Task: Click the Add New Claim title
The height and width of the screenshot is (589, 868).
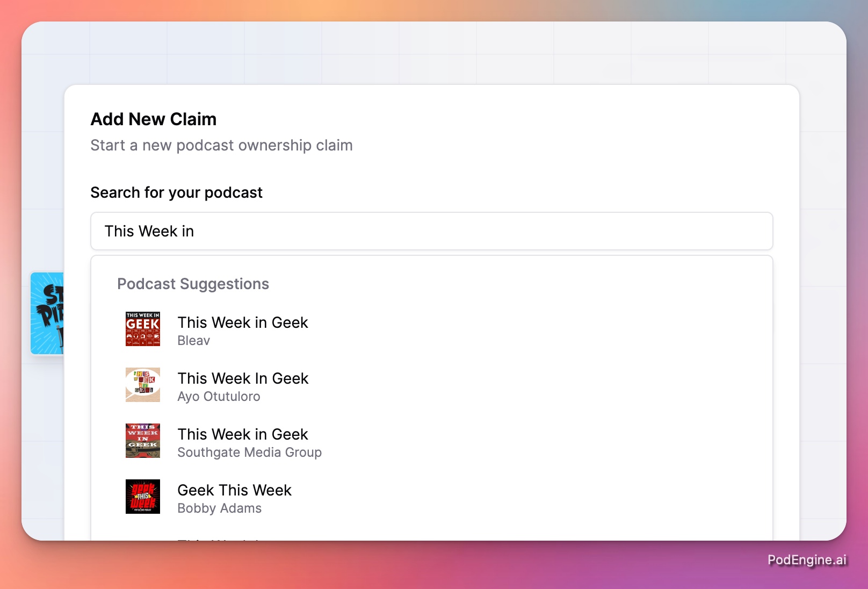Action: pos(154,119)
